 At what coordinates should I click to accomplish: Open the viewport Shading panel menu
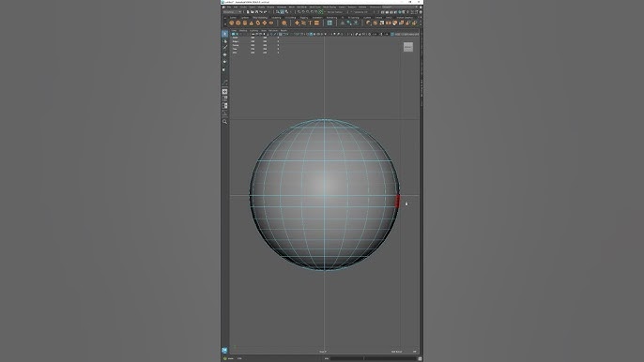pyautogui.click(x=243, y=31)
